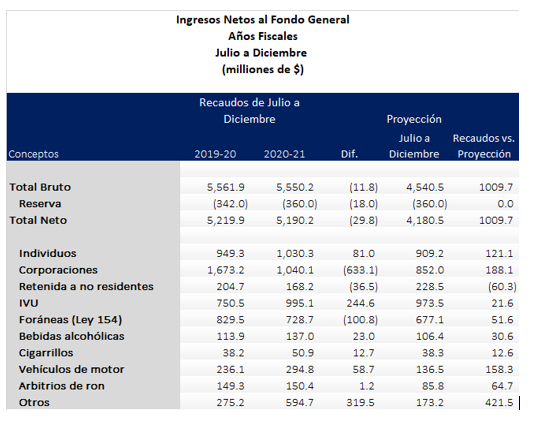Click the Individuos row label
The height and width of the screenshot is (429, 534).
coord(48,253)
